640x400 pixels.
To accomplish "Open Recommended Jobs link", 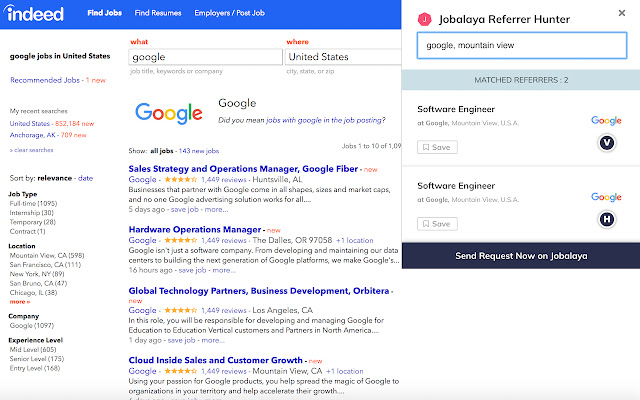I will pyautogui.click(x=45, y=80).
